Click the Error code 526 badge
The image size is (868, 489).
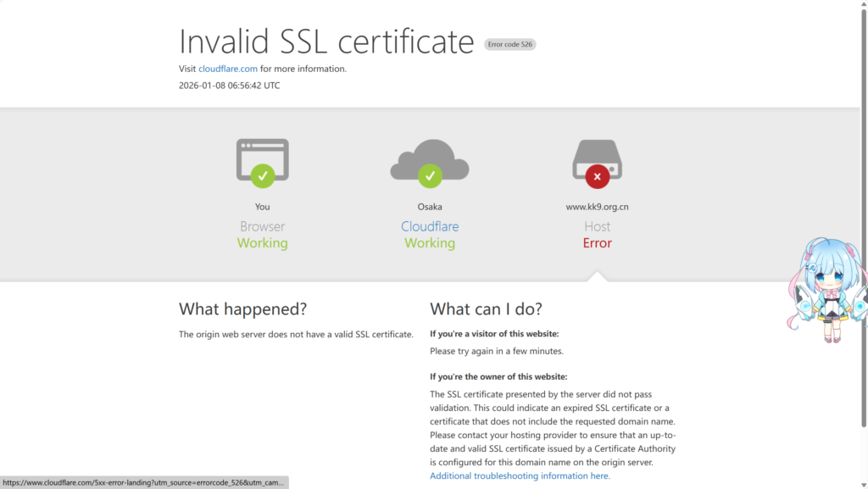[x=509, y=44]
